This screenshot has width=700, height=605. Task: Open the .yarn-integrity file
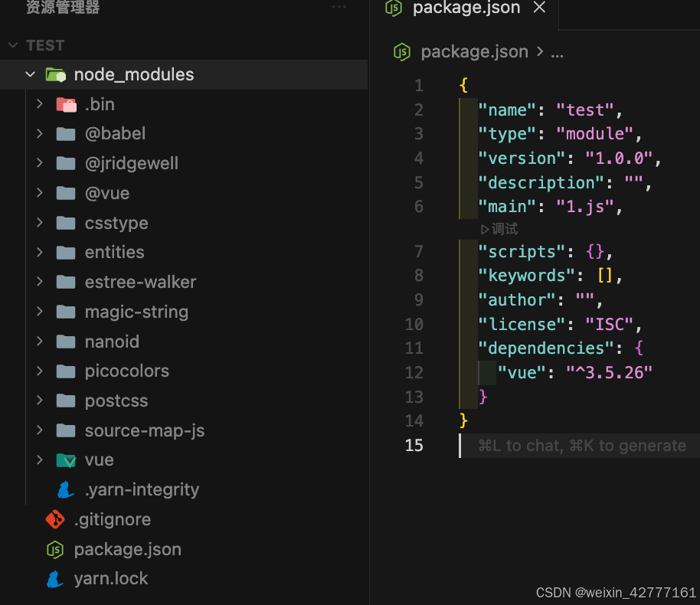pyautogui.click(x=142, y=490)
